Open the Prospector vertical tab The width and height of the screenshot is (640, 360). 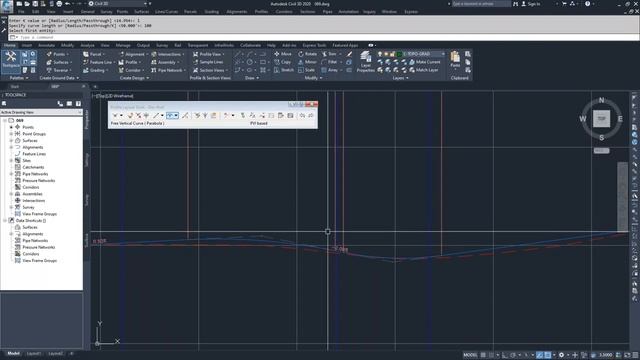[86, 119]
